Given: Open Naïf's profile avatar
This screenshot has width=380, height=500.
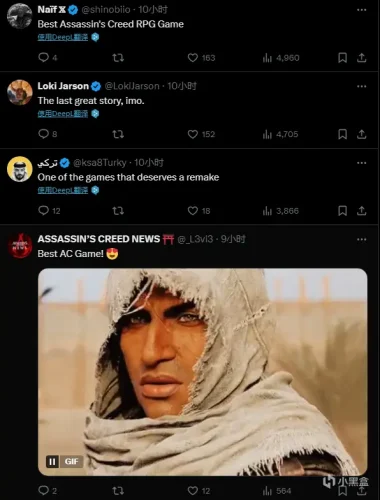Looking at the screenshot, I should pos(20,16).
